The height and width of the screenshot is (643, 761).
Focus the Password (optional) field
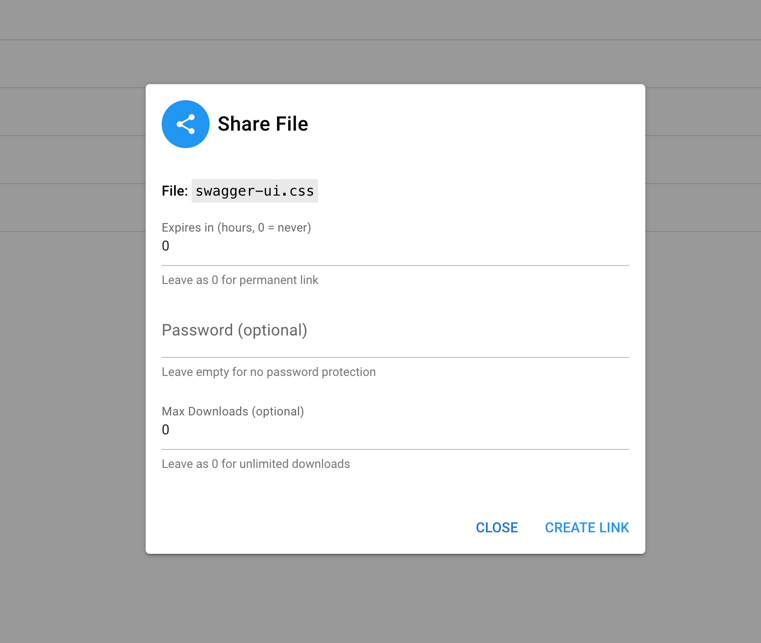(x=395, y=331)
